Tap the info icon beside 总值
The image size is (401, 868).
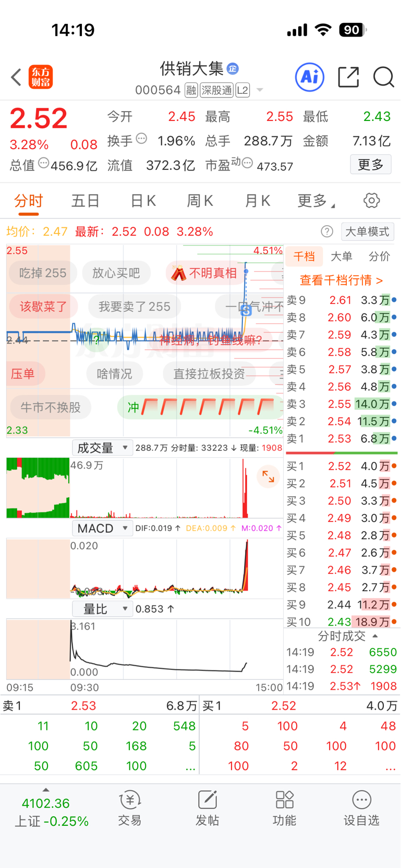(43, 163)
